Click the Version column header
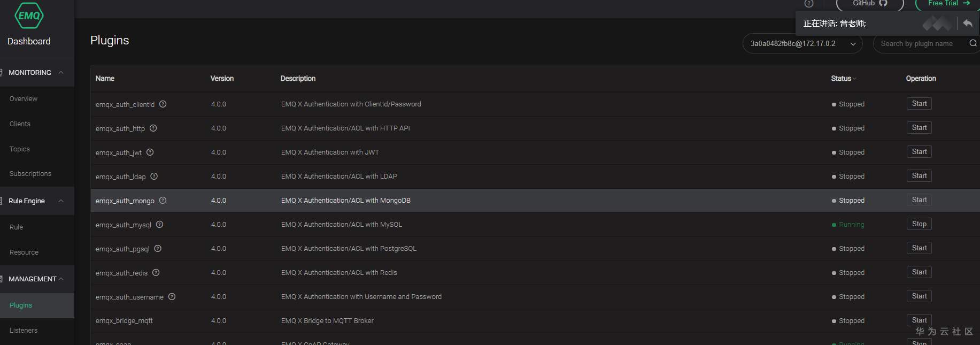Image resolution: width=980 pixels, height=345 pixels. tap(222, 79)
